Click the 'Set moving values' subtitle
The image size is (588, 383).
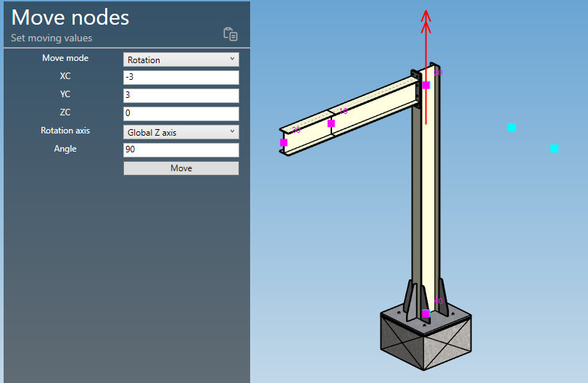click(x=51, y=38)
